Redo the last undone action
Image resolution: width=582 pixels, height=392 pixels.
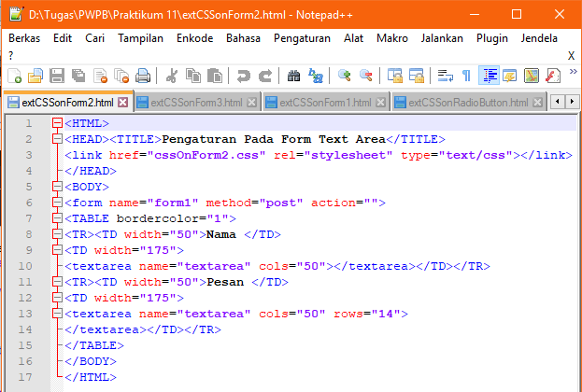(265, 76)
